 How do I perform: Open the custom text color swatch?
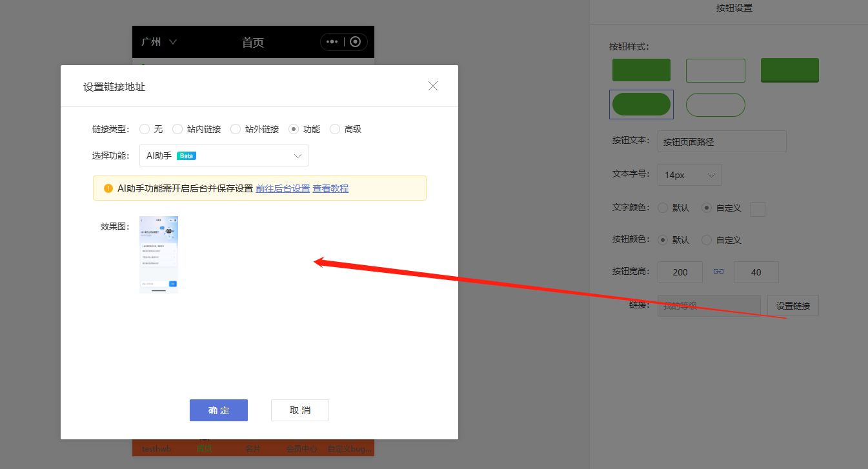pyautogui.click(x=758, y=209)
